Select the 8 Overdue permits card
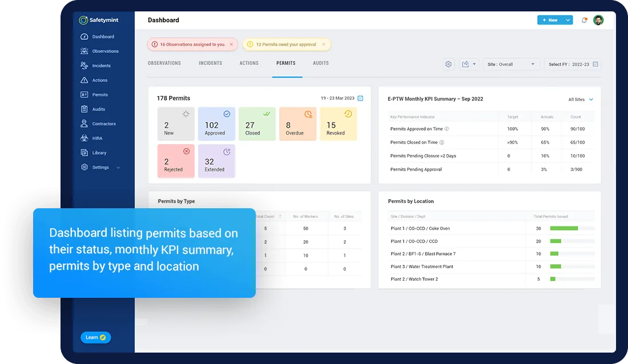The width and height of the screenshot is (628, 364). tap(297, 124)
